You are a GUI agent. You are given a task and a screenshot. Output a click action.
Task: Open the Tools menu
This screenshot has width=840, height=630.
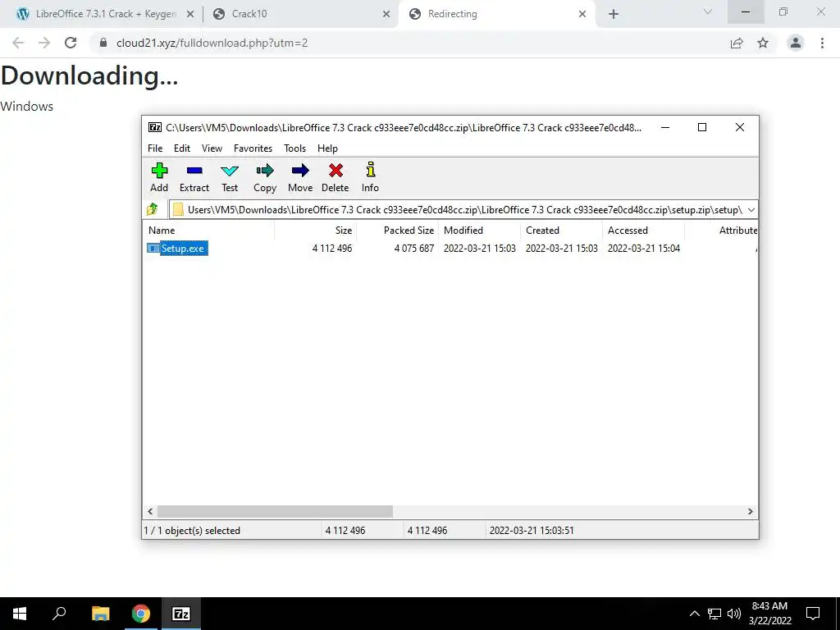coord(294,148)
